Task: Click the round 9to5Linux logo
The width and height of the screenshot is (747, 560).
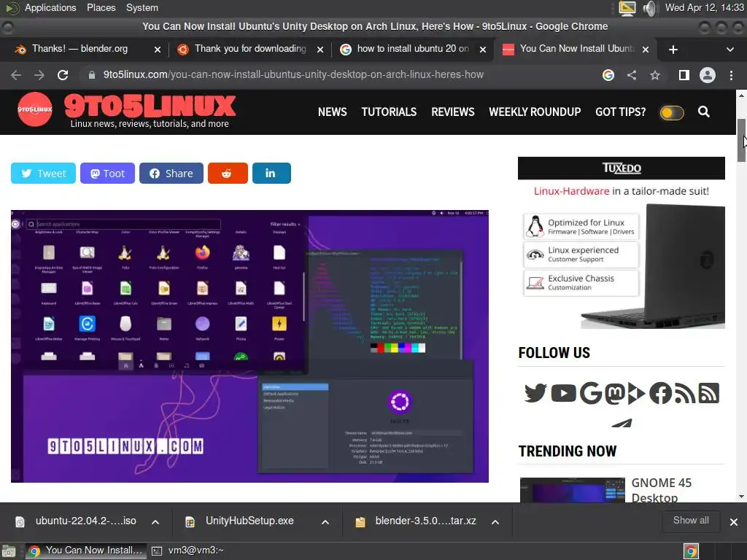Action: pyautogui.click(x=35, y=109)
